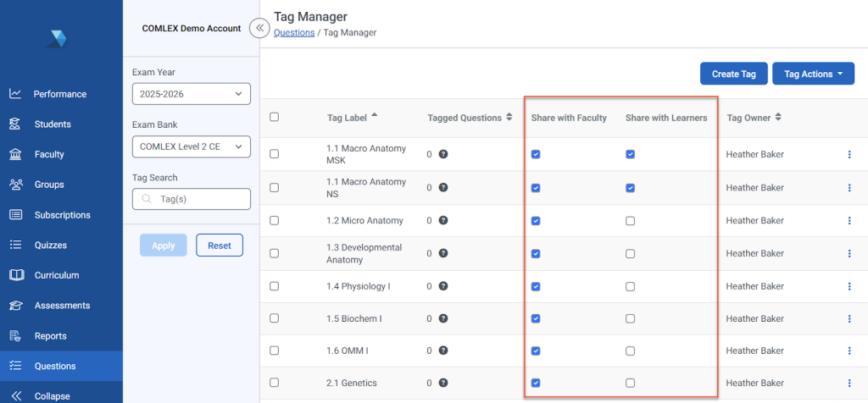Collapse the filter panel with double-chevron icon
This screenshot has height=403, width=868.
tap(259, 28)
